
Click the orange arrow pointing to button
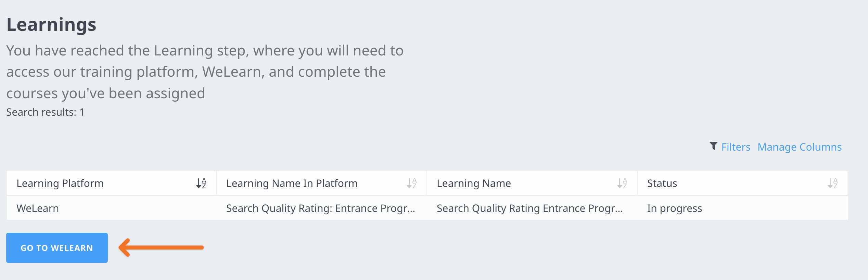(161, 247)
